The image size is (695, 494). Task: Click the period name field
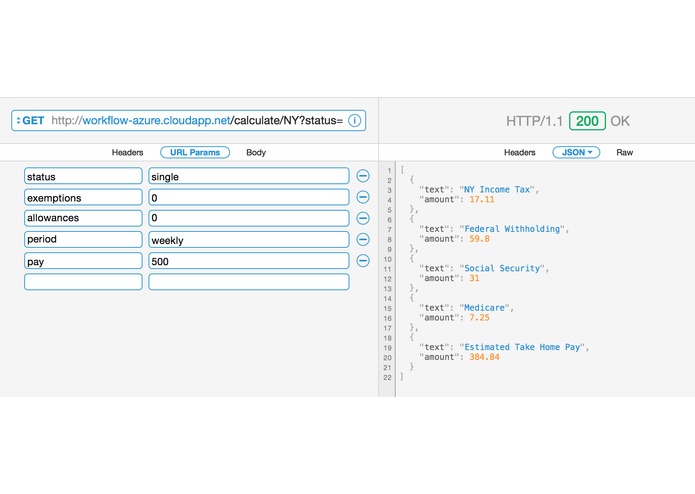pyautogui.click(x=83, y=239)
